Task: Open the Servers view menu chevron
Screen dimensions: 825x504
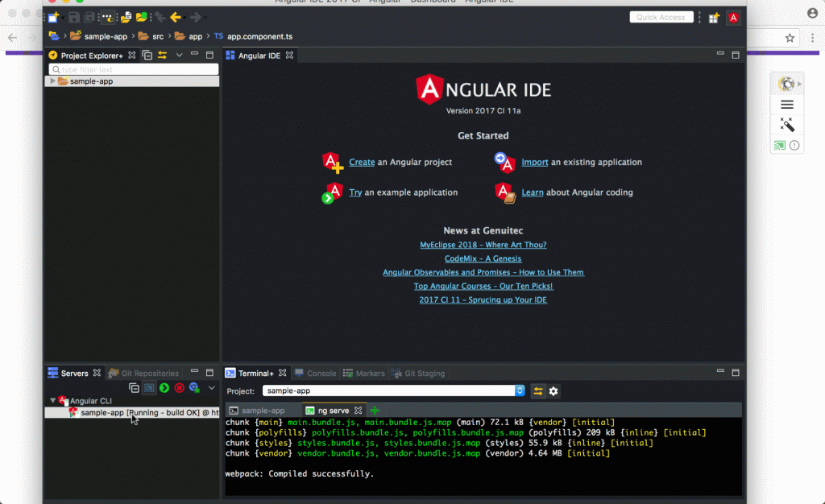Action: pyautogui.click(x=212, y=388)
